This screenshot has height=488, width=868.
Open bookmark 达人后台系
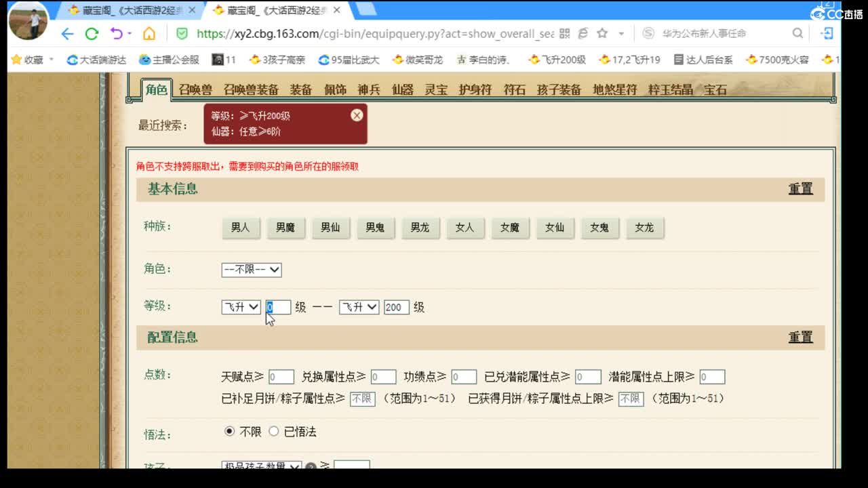703,60
